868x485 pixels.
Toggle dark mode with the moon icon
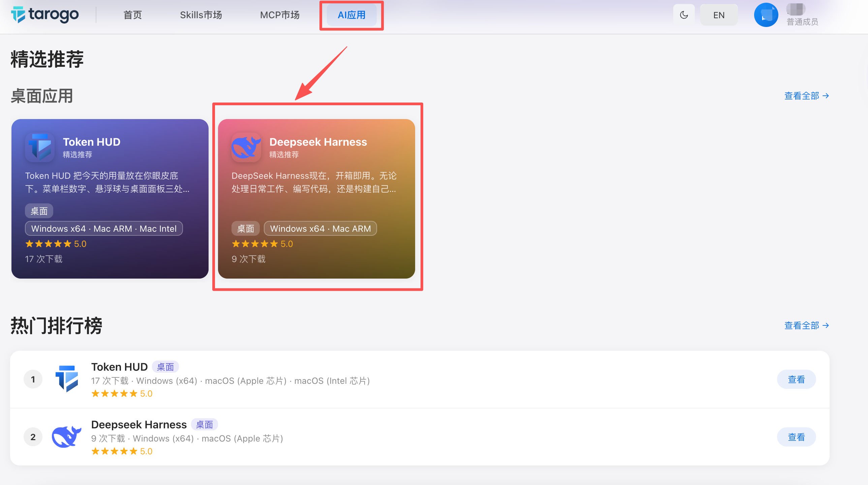[684, 15]
